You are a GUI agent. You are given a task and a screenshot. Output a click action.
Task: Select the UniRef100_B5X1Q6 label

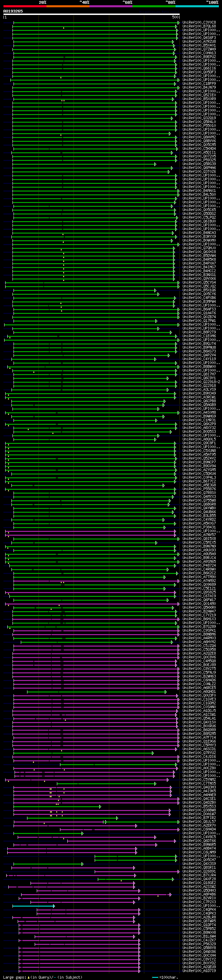tap(199, 290)
